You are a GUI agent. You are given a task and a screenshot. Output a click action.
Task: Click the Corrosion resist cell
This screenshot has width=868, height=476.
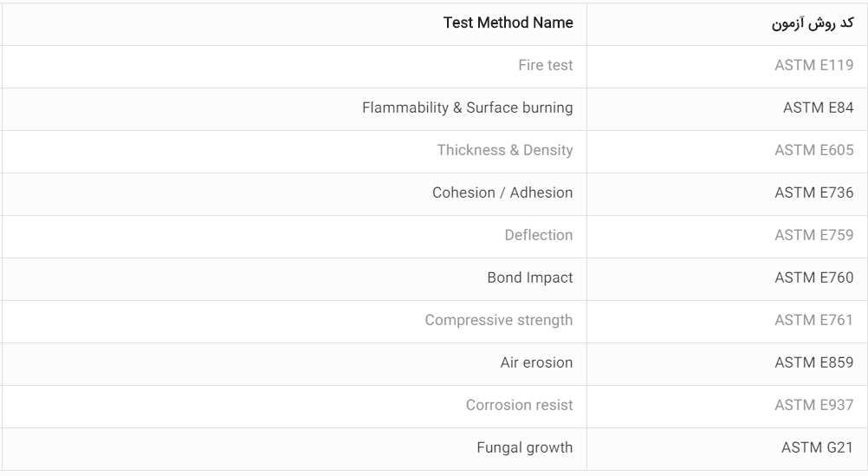coord(519,406)
